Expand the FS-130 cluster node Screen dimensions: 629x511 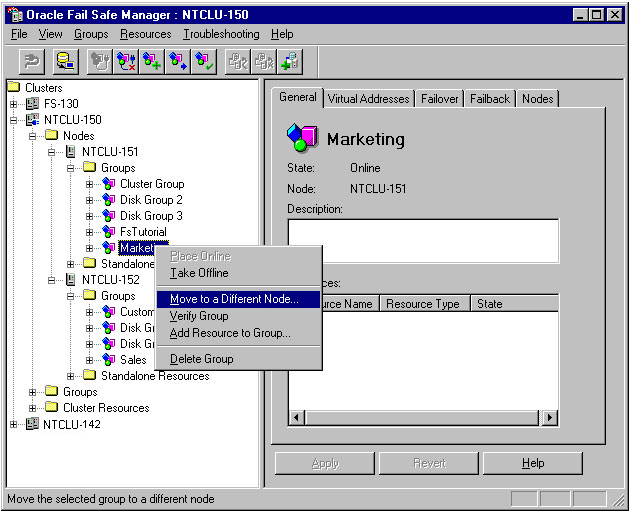pyautogui.click(x=14, y=104)
